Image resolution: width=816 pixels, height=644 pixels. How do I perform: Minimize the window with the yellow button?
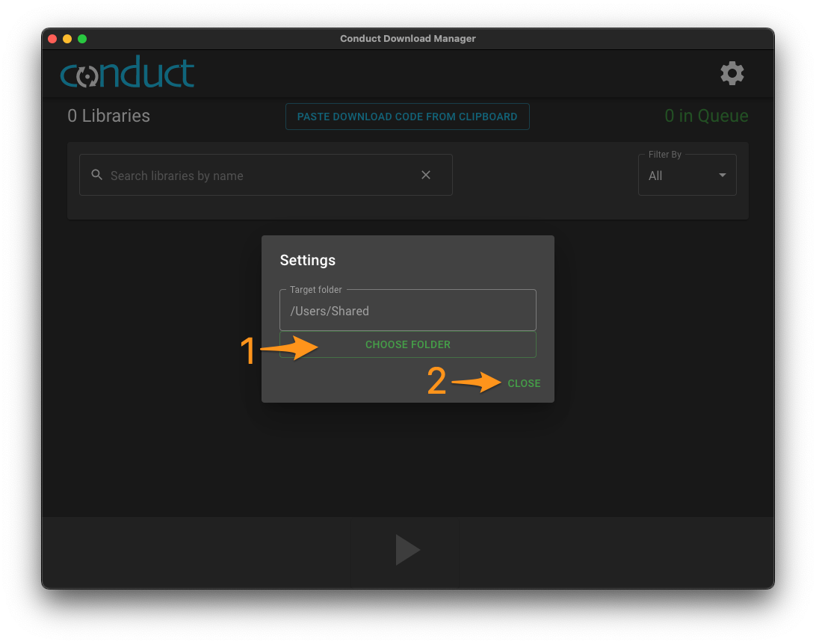67,39
